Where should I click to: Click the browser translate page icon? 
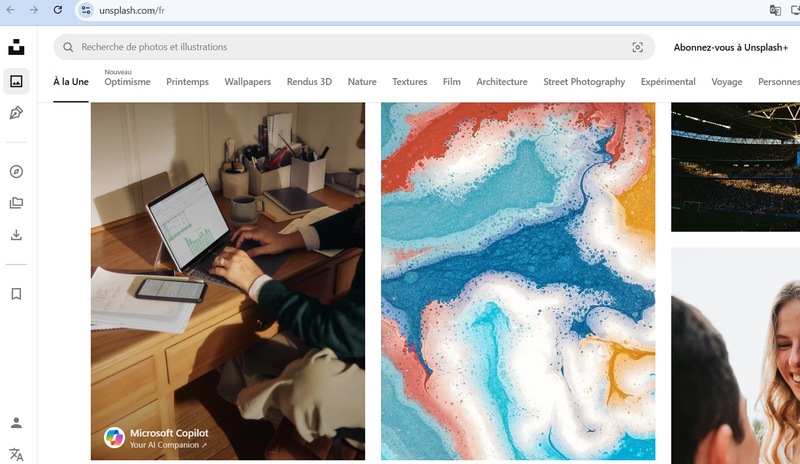coord(775,11)
